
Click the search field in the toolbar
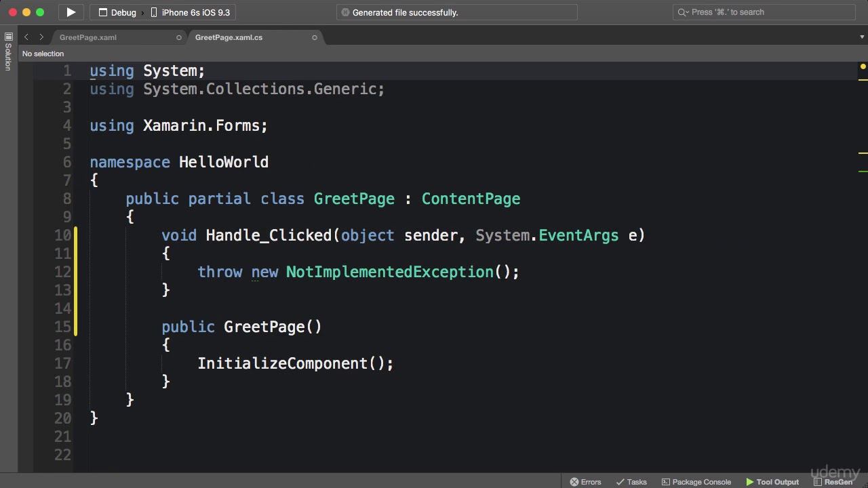pyautogui.click(x=766, y=12)
